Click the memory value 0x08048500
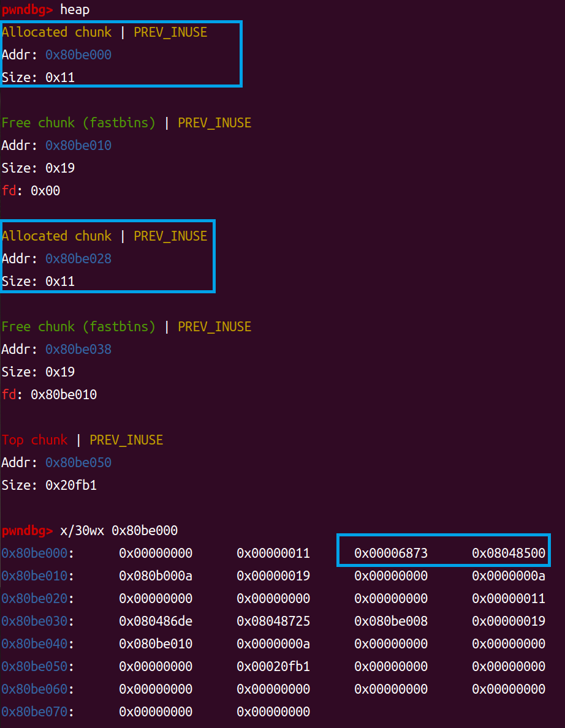Screen dimensions: 565x728 click(x=509, y=554)
